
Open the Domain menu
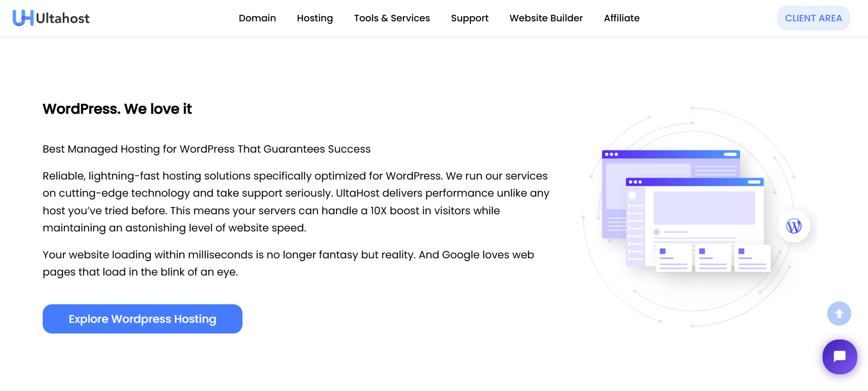257,18
